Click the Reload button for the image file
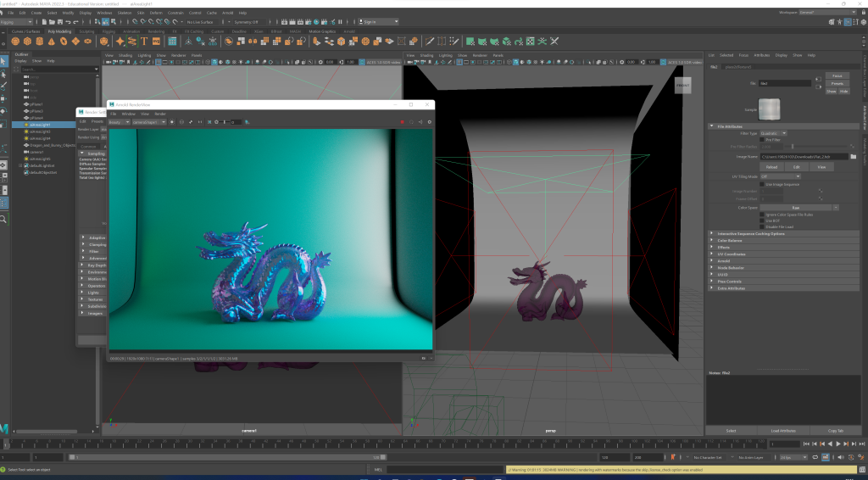Screen dimensions: 868x480 click(x=771, y=167)
